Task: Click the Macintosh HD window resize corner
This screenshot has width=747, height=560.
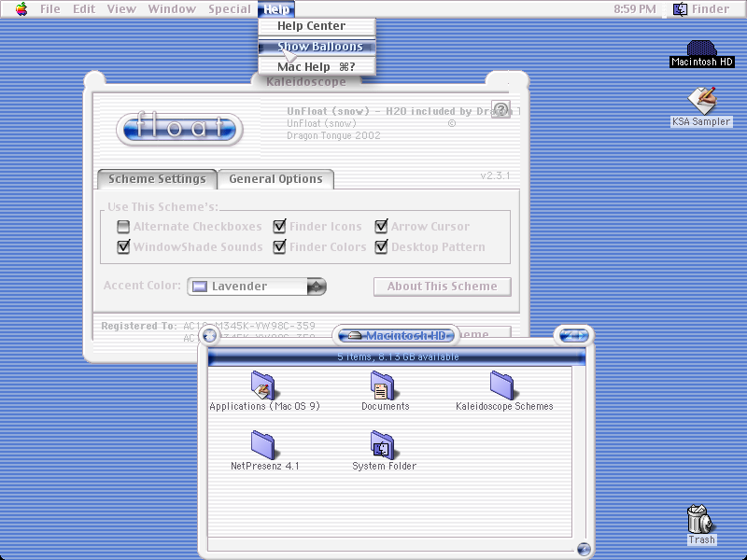Action: pyautogui.click(x=584, y=549)
